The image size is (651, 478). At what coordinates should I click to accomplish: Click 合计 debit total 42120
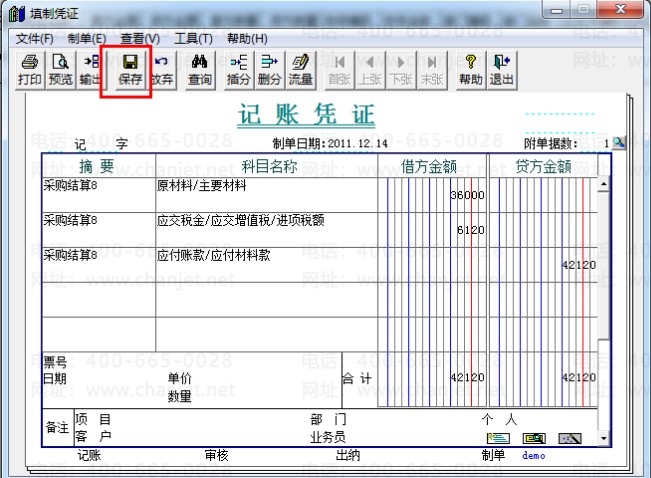467,377
